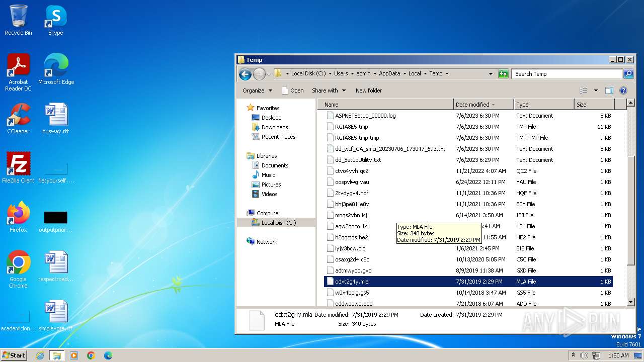Open the views dropdown arrow
The width and height of the screenshot is (644, 362).
[x=596, y=90]
